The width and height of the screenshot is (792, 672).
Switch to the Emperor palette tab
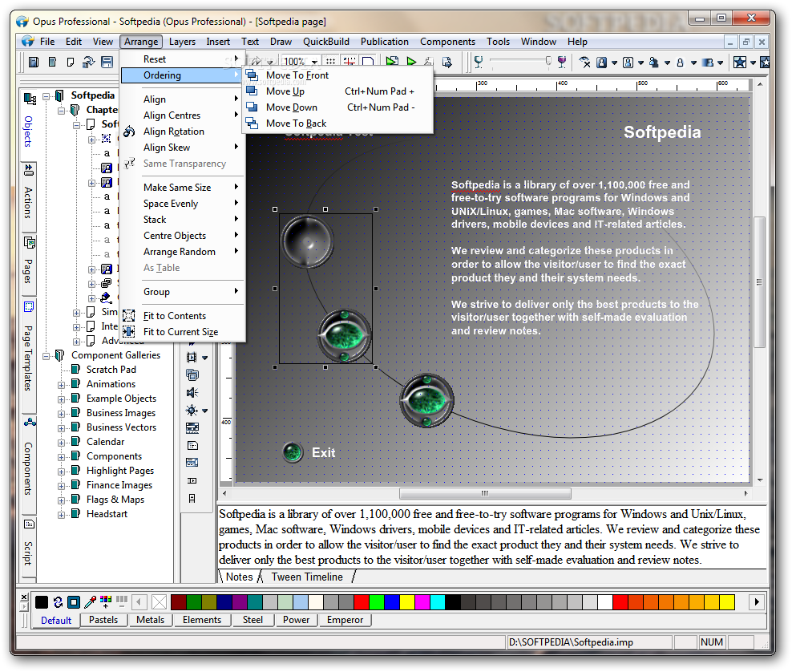point(345,620)
